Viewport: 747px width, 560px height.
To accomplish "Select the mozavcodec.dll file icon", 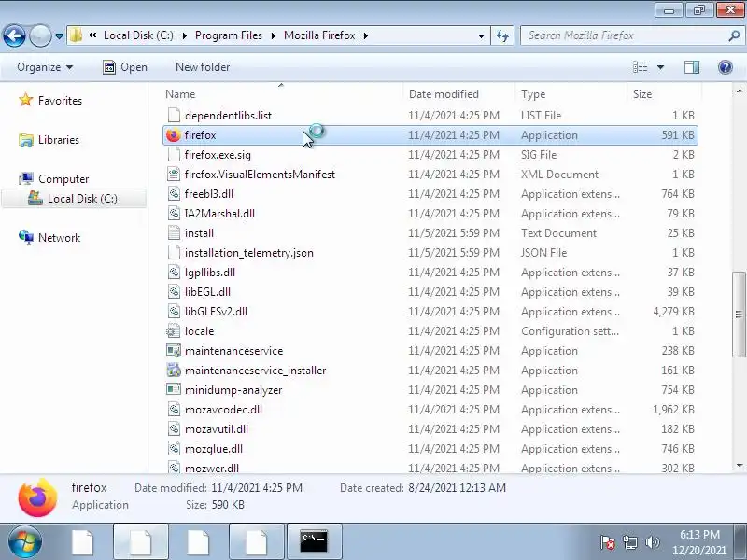I will (x=174, y=410).
